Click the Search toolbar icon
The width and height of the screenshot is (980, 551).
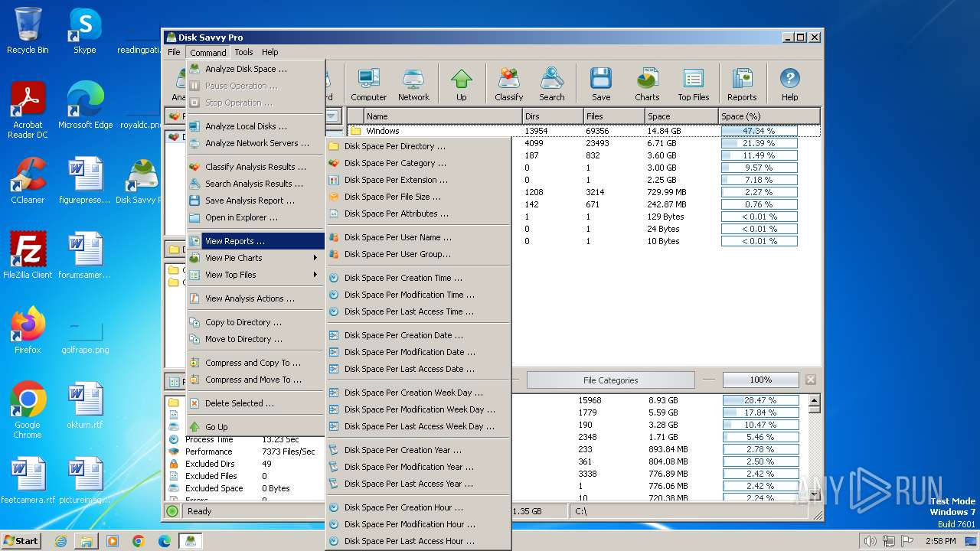(x=551, y=84)
